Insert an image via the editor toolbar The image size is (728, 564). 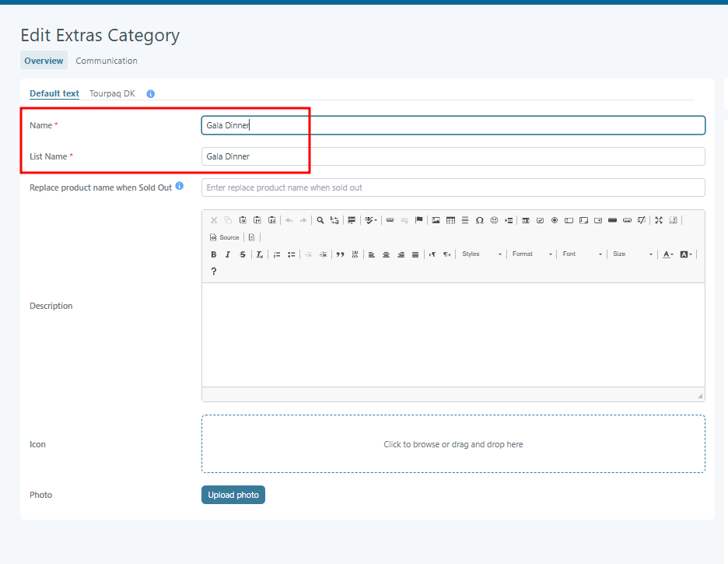point(436,220)
